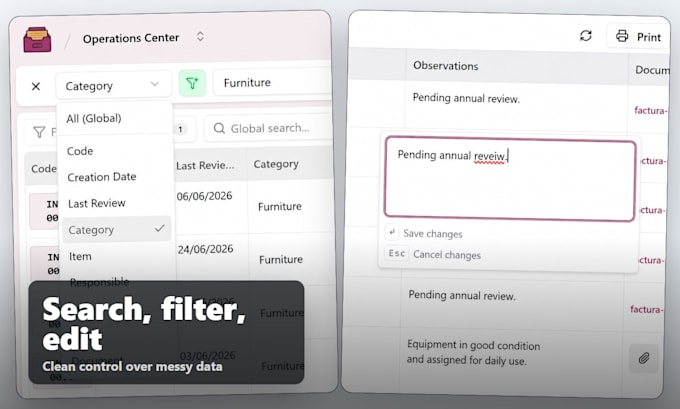The height and width of the screenshot is (409, 680).
Task: Click Save changes hint
Action: pos(433,234)
